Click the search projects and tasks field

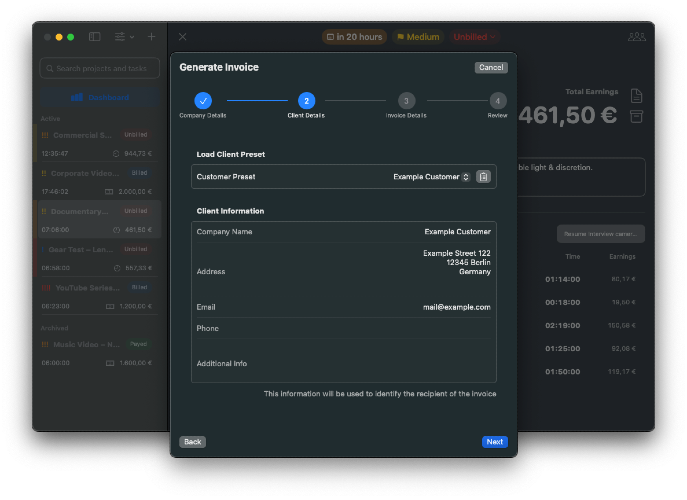(100, 68)
